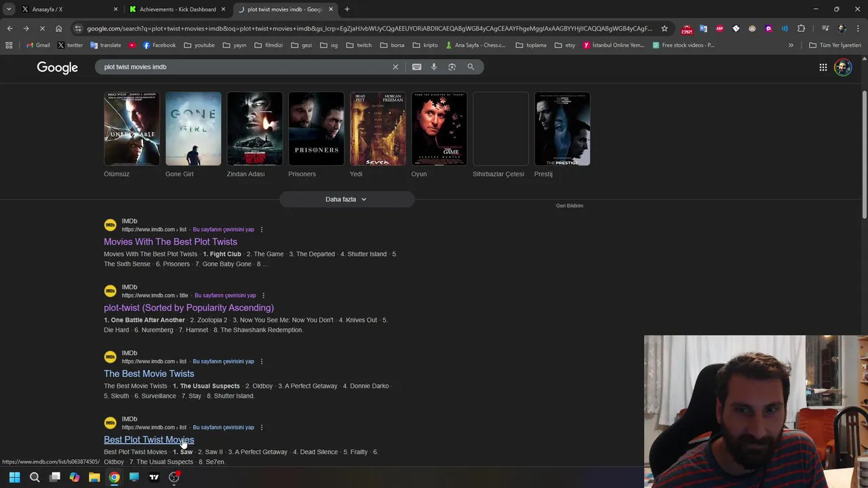This screenshot has height=488, width=868.
Task: Go to Google home via the logo
Action: (58, 68)
